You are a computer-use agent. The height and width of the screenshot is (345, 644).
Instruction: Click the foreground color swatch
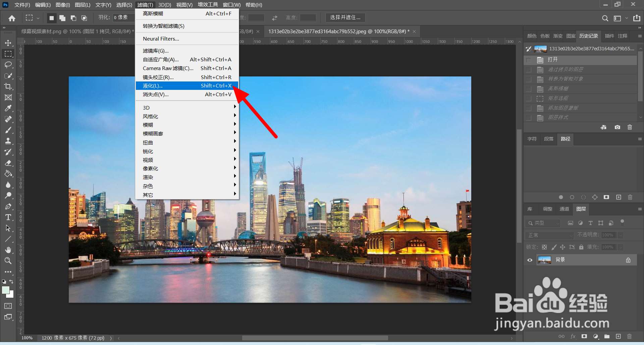[6, 290]
